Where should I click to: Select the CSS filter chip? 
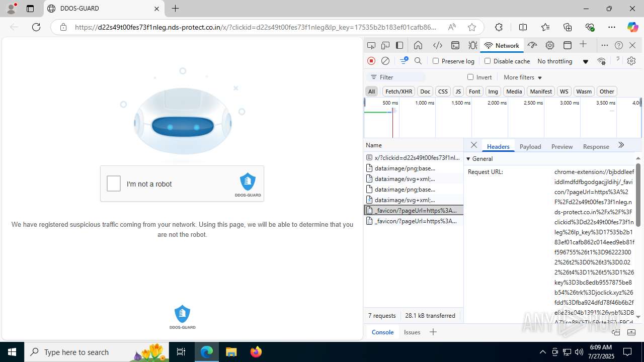point(443,91)
